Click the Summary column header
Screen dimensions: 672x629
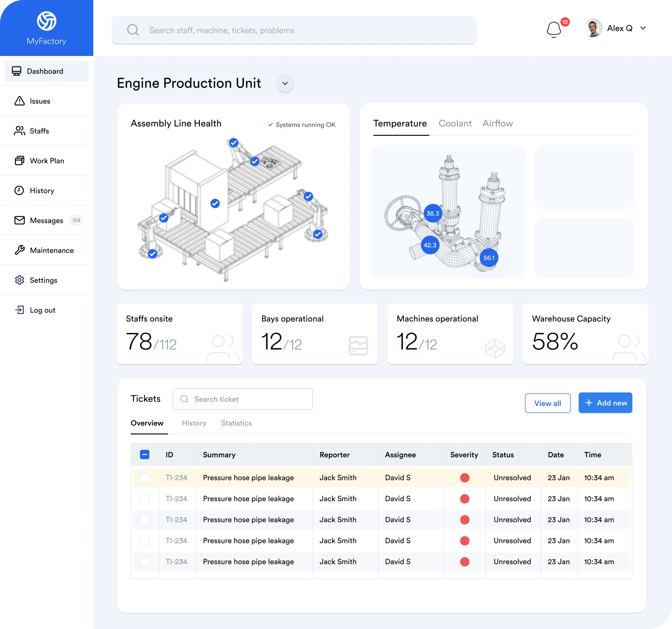coord(219,455)
